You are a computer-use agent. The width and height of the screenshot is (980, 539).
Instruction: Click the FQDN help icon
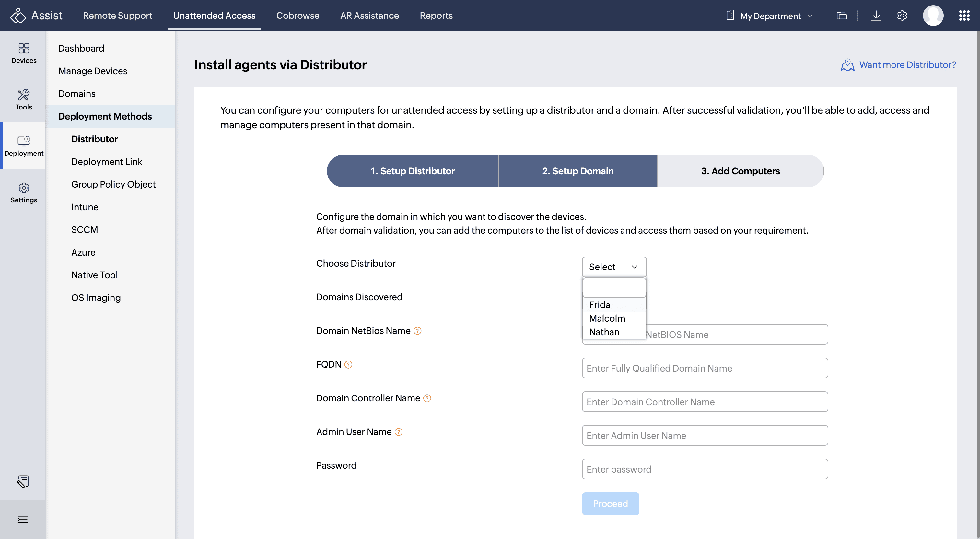point(348,364)
